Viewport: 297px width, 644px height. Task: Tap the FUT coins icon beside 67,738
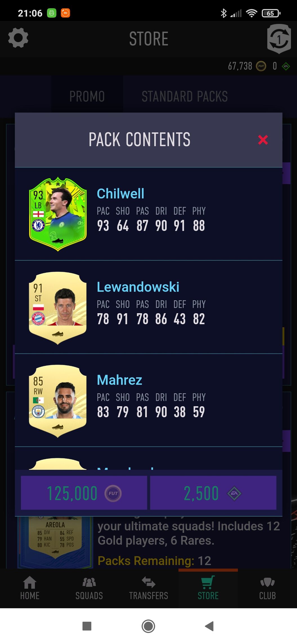[x=261, y=66]
